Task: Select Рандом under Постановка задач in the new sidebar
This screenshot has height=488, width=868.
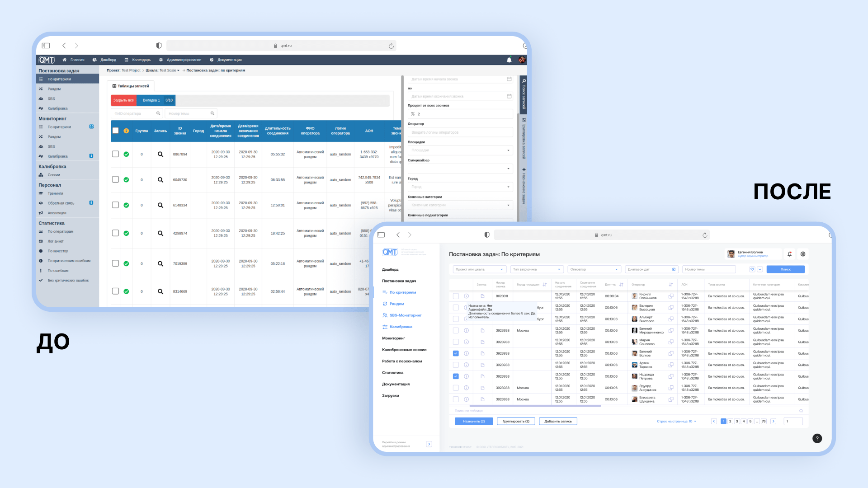Action: tap(396, 304)
